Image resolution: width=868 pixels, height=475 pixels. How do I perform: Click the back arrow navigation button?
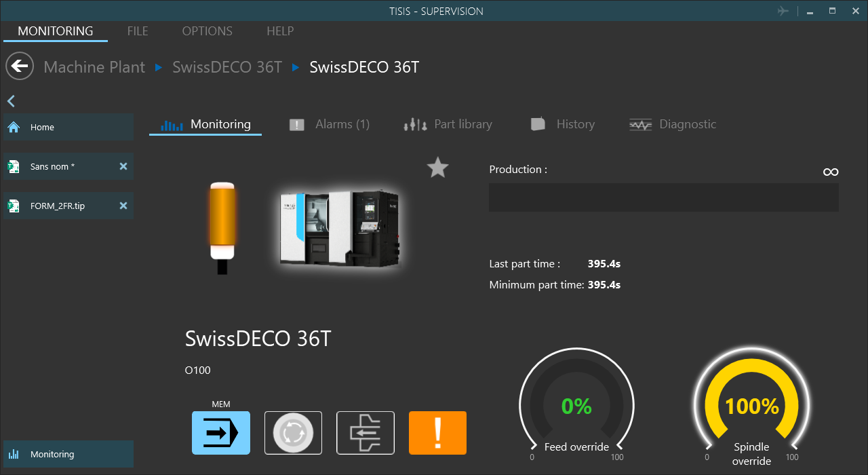coord(20,66)
